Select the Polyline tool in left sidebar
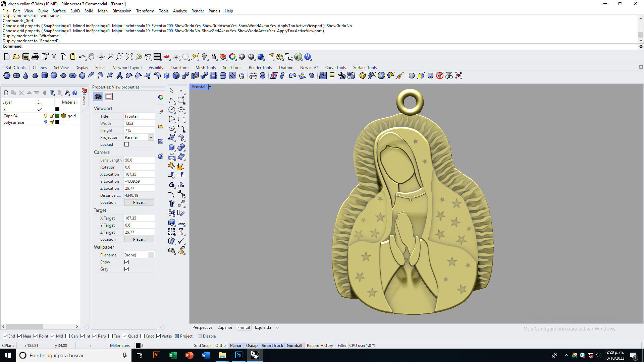 point(172,100)
